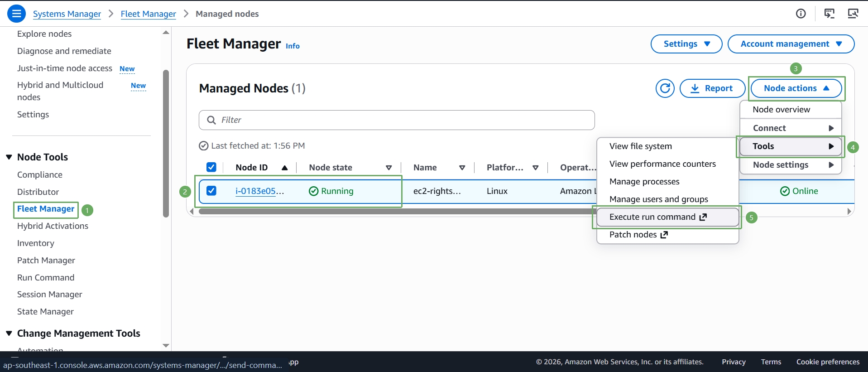Open the hamburger navigation menu icon
Screen dimensions: 868x372
tap(16, 14)
